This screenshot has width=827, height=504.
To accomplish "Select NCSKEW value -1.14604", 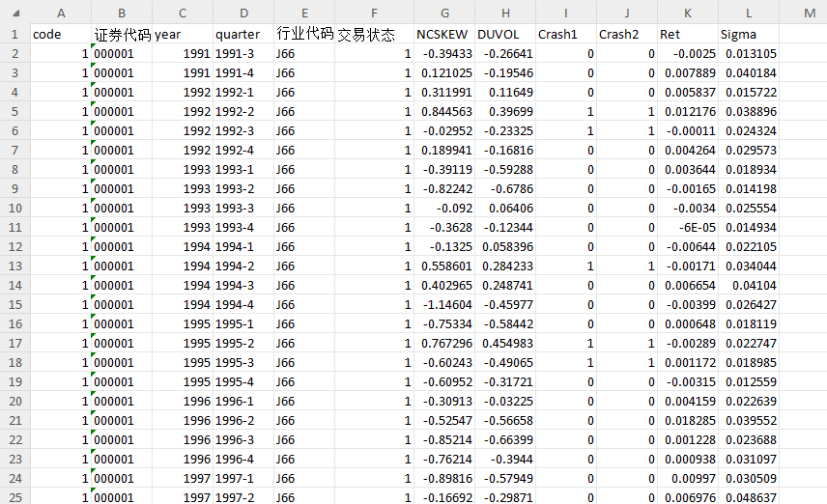I will (x=444, y=305).
